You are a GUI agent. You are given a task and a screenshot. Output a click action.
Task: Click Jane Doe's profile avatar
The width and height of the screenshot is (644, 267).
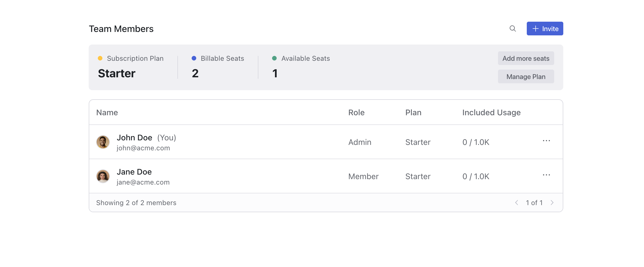(x=103, y=176)
